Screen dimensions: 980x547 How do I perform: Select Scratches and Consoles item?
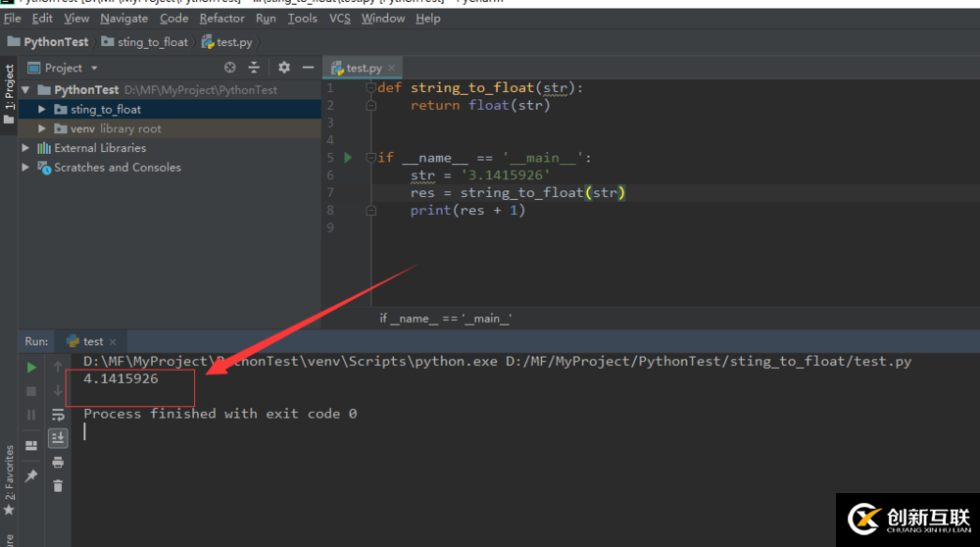coord(117,168)
